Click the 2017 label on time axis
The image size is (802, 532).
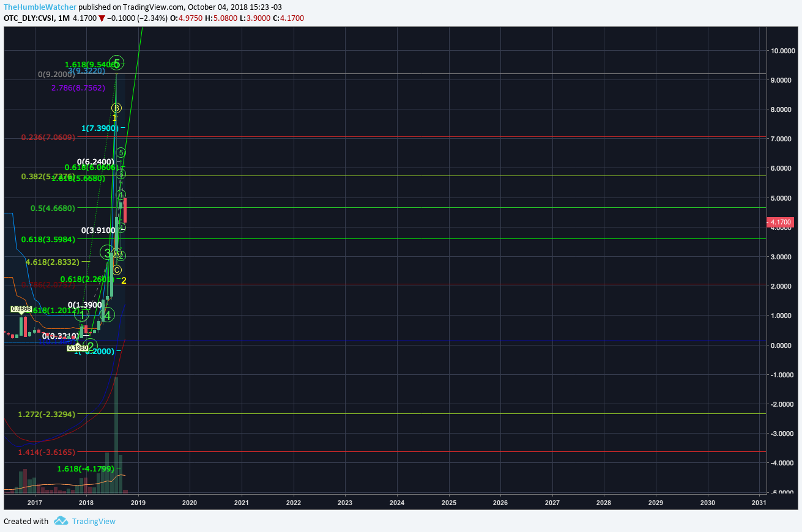click(34, 503)
